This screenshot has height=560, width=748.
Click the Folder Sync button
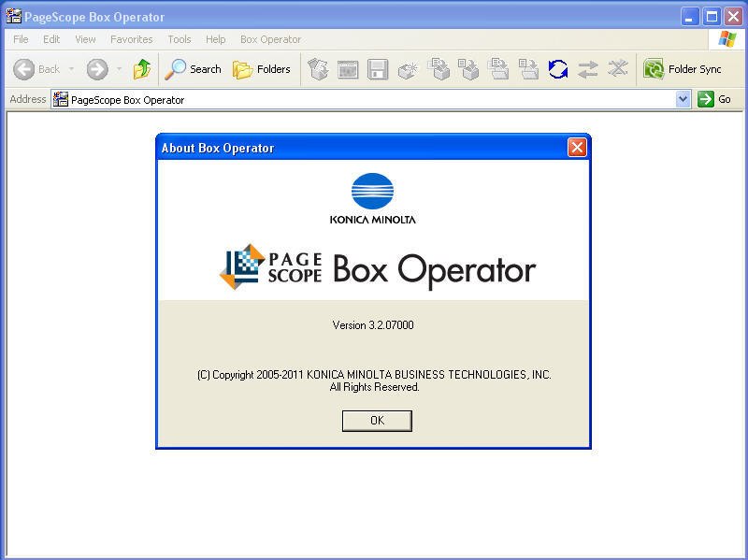click(x=683, y=69)
